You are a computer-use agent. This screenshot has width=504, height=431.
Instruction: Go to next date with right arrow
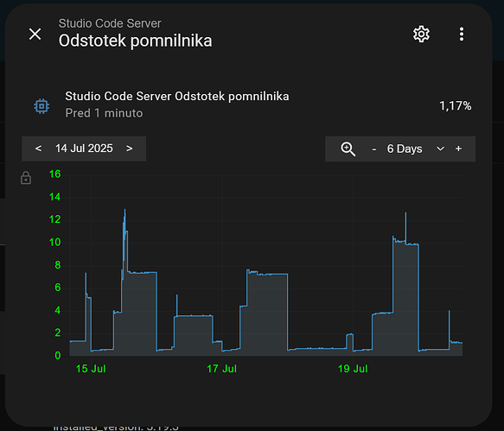pos(129,149)
